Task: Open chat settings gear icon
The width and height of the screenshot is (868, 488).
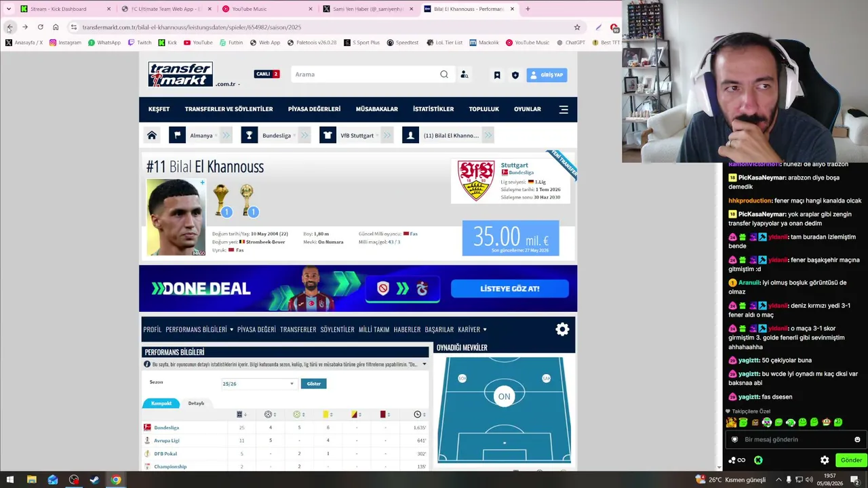Action: 825,460
